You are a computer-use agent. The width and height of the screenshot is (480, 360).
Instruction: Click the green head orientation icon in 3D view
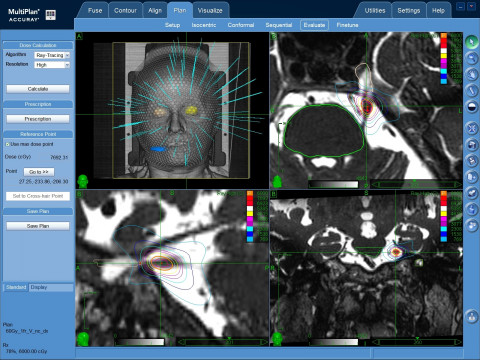coord(82,181)
